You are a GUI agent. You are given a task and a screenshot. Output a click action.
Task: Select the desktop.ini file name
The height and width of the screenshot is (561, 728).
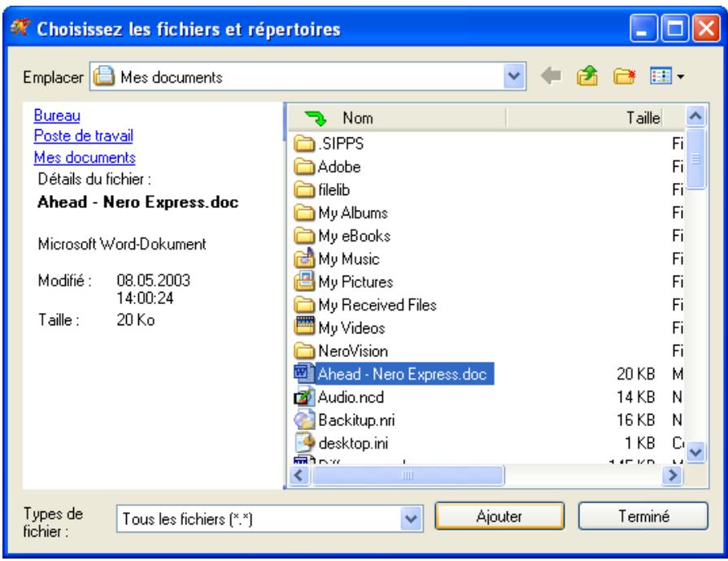pos(353,443)
